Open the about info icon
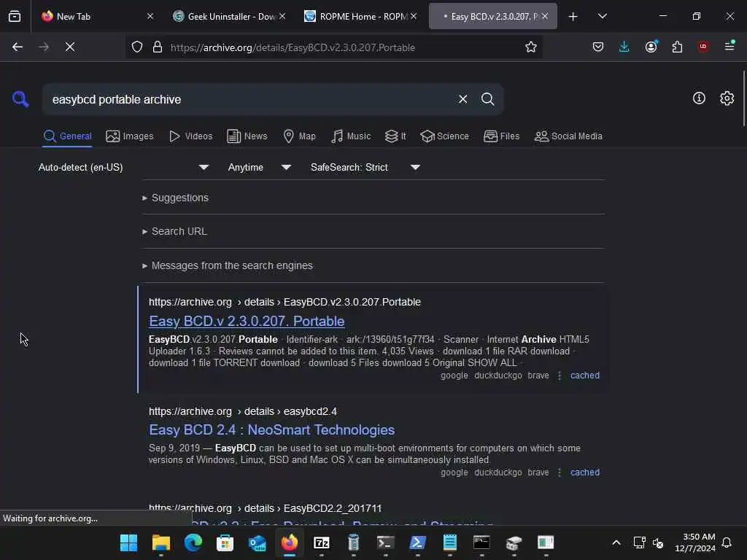Viewport: 747px width, 560px height. [699, 98]
